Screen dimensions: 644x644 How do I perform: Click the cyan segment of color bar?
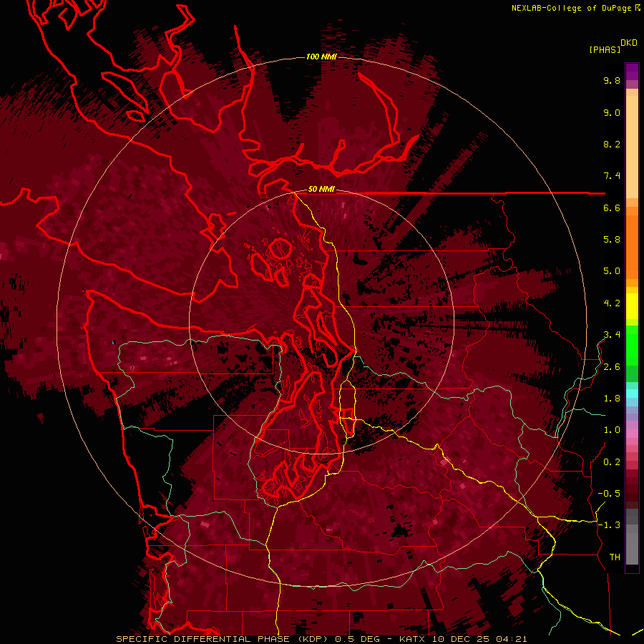click(x=632, y=393)
